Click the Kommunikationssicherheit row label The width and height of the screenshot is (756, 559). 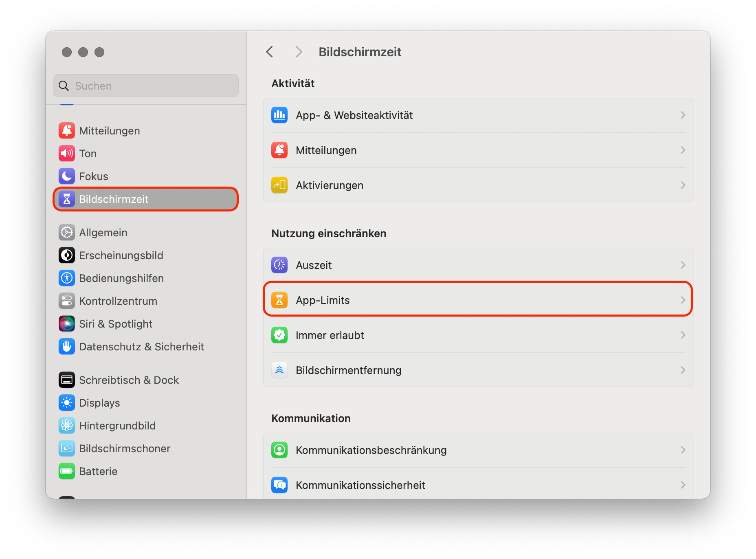(x=360, y=485)
